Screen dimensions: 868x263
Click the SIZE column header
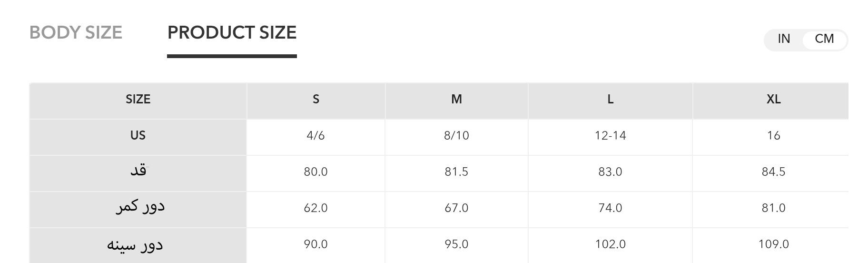pyautogui.click(x=138, y=100)
